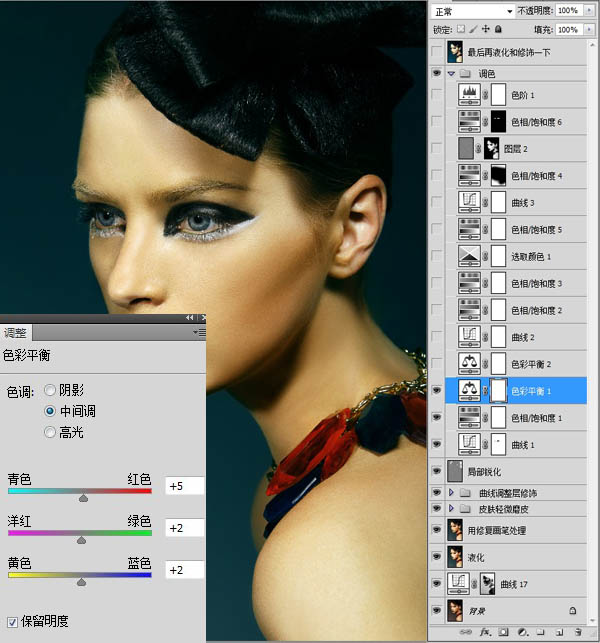Select the 选取颜色 1 selective color icon

click(x=469, y=256)
